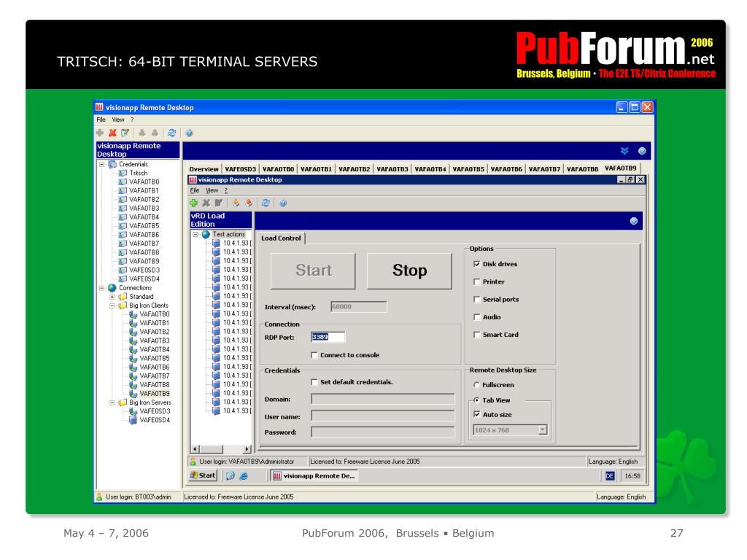Collapse the Big Iron Servers folder
The height and width of the screenshot is (560, 747).
tap(112, 402)
